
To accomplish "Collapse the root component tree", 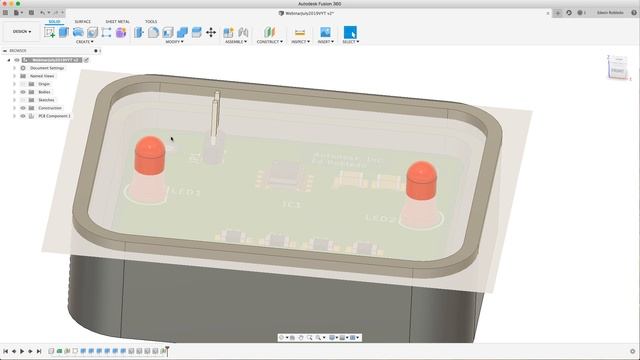I will click(9, 60).
